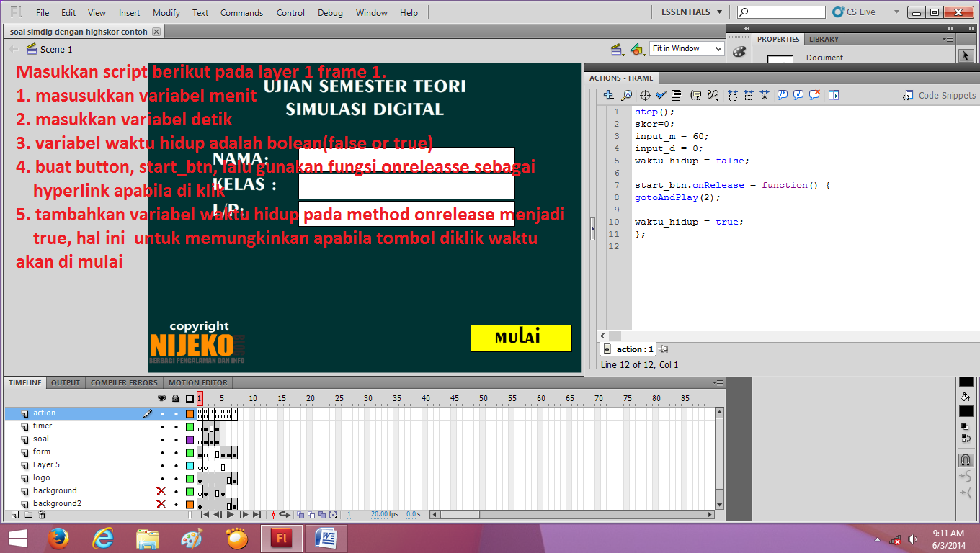The height and width of the screenshot is (553, 980).
Task: Select frame 1 on the action layer
Action: pos(200,413)
